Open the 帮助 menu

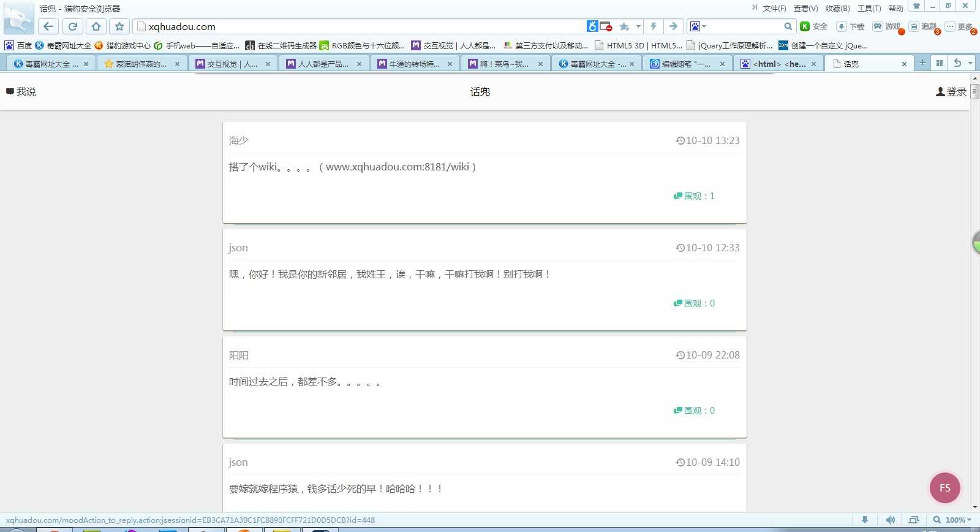click(895, 9)
